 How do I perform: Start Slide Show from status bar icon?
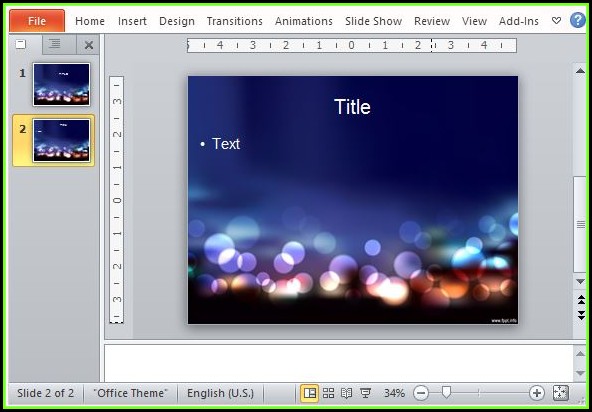pos(365,393)
